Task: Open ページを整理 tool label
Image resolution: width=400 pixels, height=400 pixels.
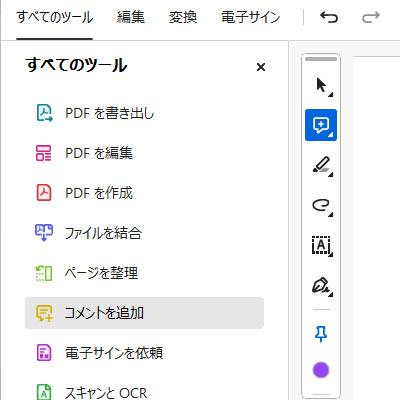Action: pyautogui.click(x=101, y=273)
